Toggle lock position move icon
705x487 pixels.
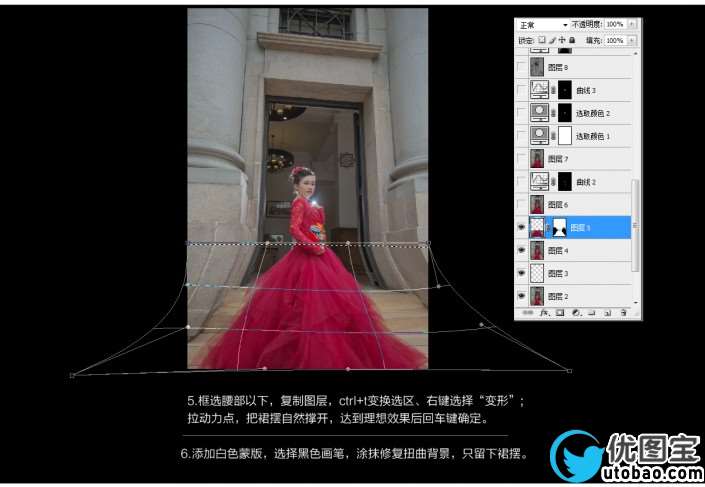coord(562,40)
